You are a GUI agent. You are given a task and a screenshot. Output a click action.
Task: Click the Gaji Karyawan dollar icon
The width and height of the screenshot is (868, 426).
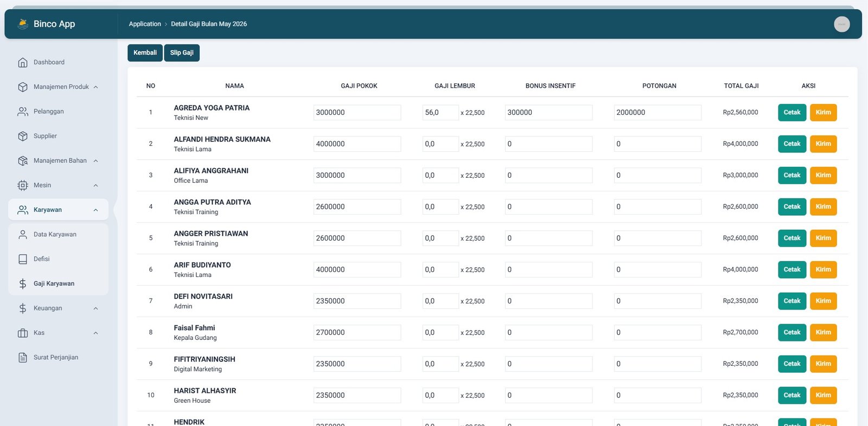point(23,283)
